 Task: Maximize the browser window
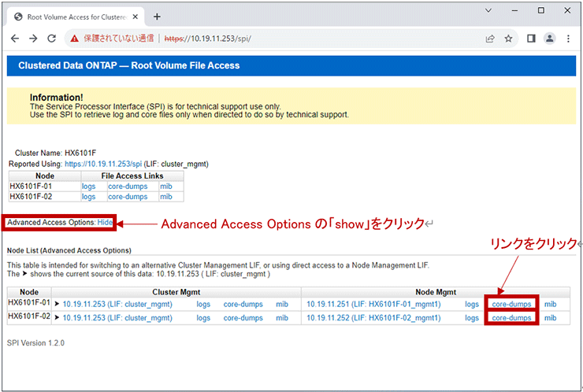click(x=541, y=10)
